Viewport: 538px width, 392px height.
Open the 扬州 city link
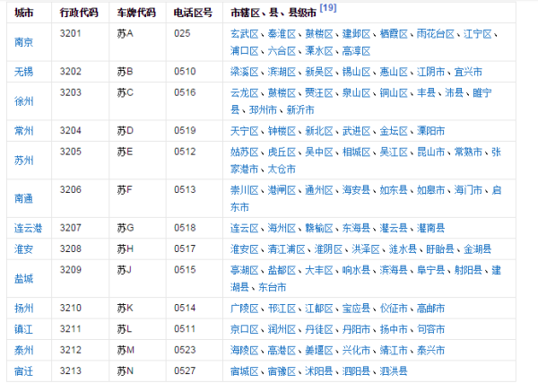24,308
